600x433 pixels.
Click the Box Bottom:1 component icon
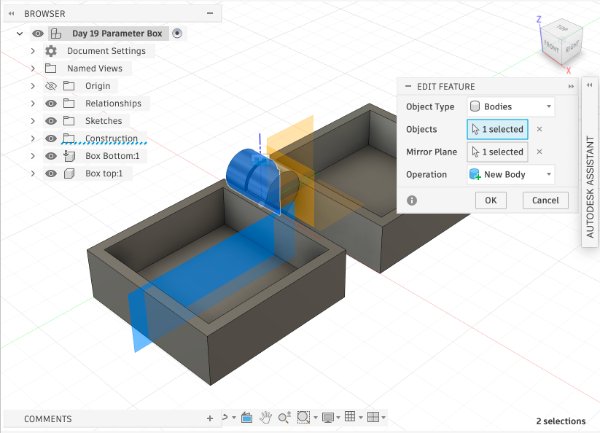(69, 156)
